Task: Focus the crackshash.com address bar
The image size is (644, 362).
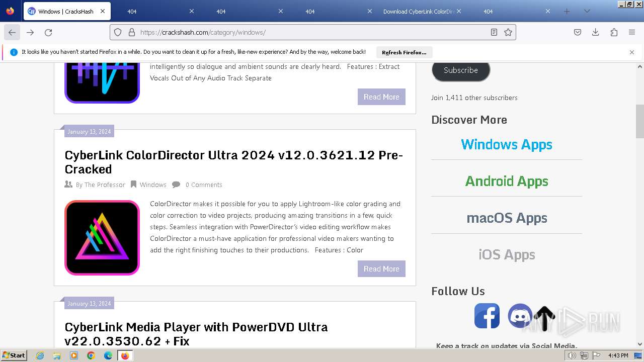Action: pyautogui.click(x=312, y=32)
